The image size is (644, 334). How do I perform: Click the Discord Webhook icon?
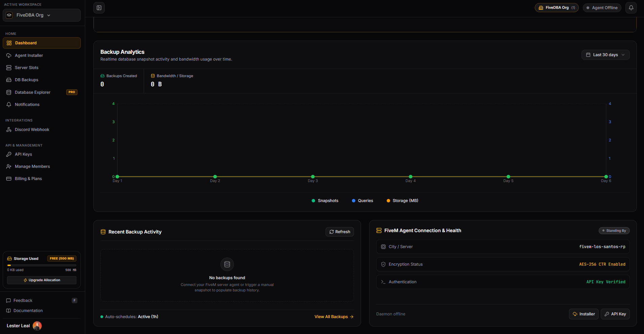tap(9, 130)
